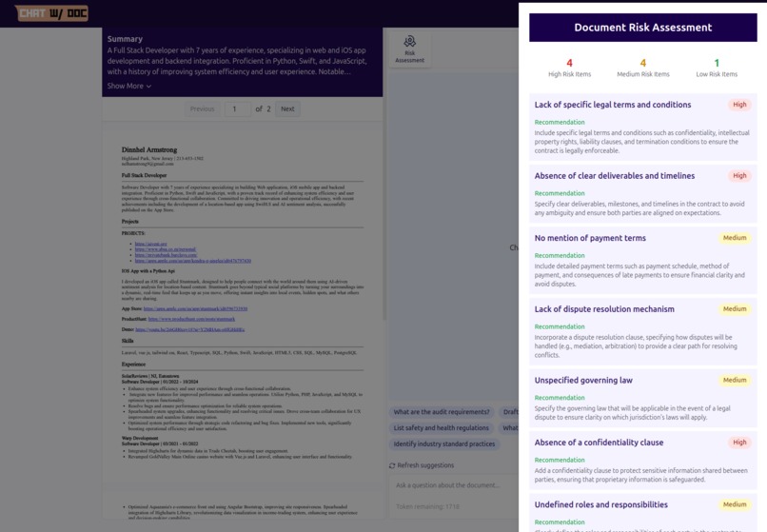Click the Experience heading in document
This screenshot has width=767, height=532.
[x=133, y=365]
